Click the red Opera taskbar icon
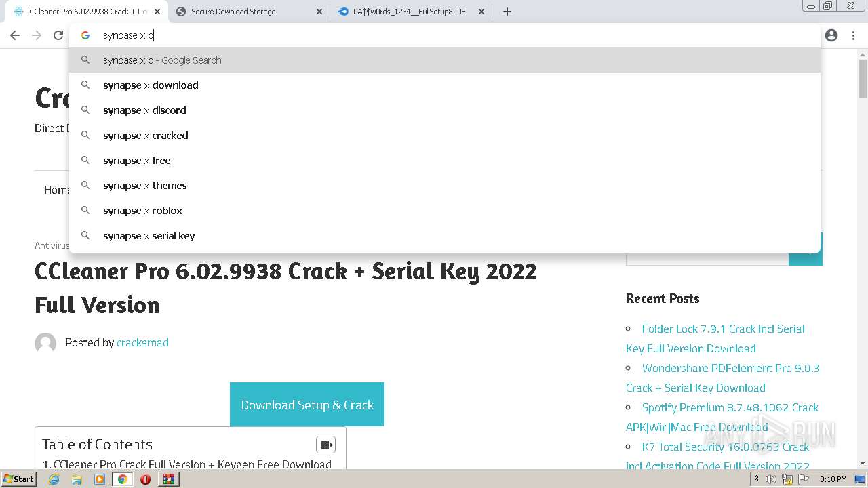Image resolution: width=868 pixels, height=488 pixels. [145, 479]
